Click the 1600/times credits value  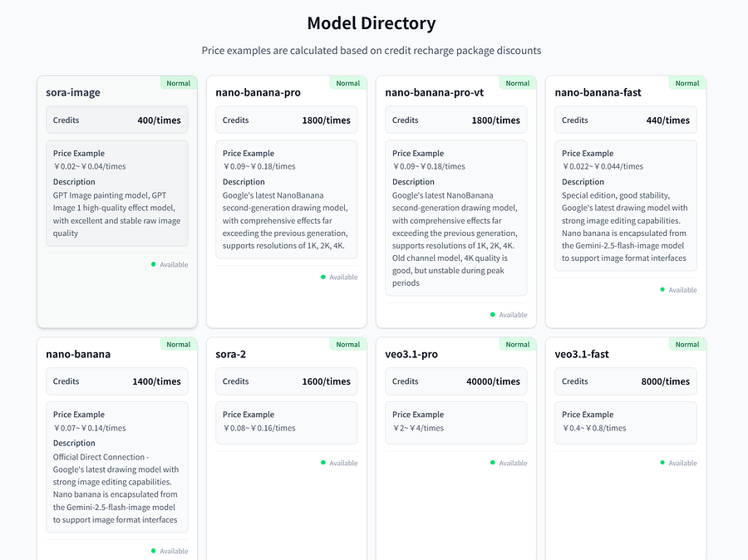(327, 381)
